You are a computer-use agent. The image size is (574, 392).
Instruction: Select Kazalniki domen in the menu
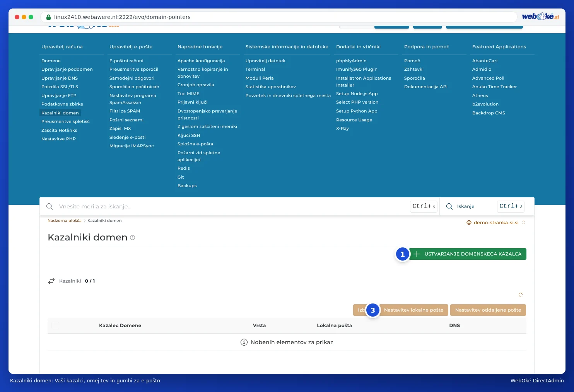(60, 113)
